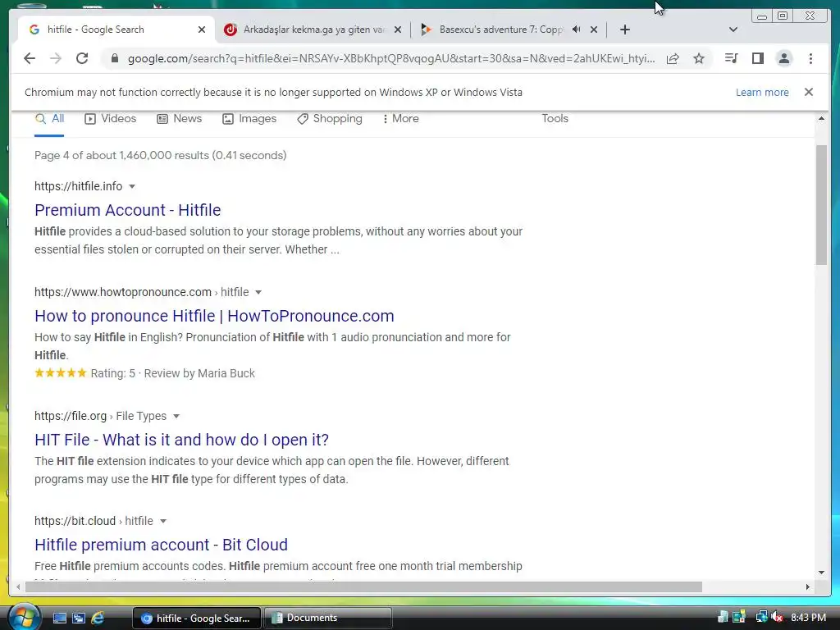Click the vertical scrollbar thumb
Viewport: 840px width, 630px height.
click(821, 204)
